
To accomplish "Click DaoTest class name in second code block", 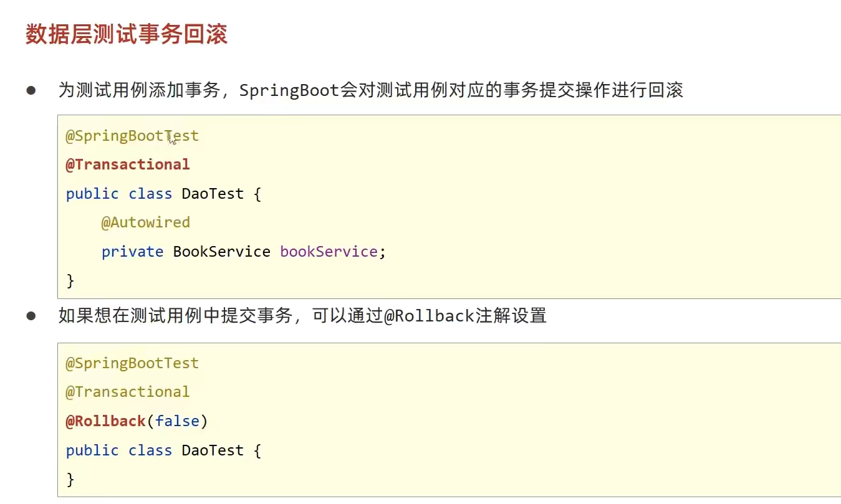I will tap(213, 450).
